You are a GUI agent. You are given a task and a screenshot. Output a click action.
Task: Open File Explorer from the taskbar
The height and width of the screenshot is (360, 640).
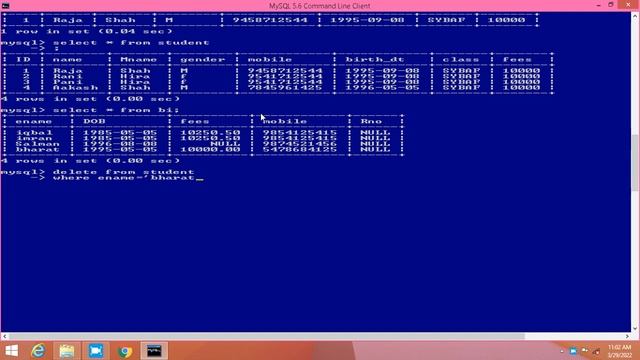(67, 351)
